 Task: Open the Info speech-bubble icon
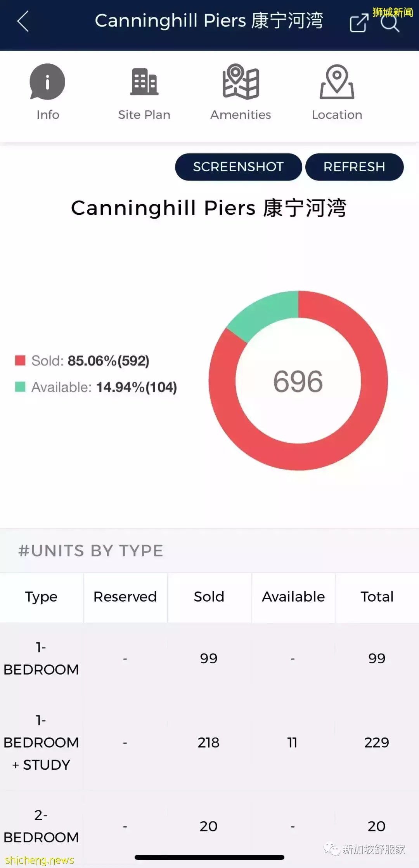47,82
